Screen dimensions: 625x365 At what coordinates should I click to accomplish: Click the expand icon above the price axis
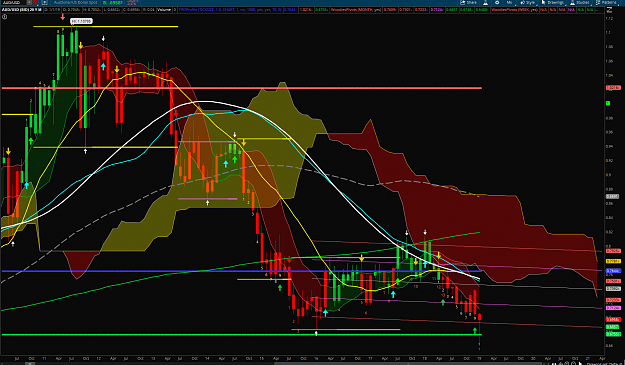pyautogui.click(x=609, y=10)
